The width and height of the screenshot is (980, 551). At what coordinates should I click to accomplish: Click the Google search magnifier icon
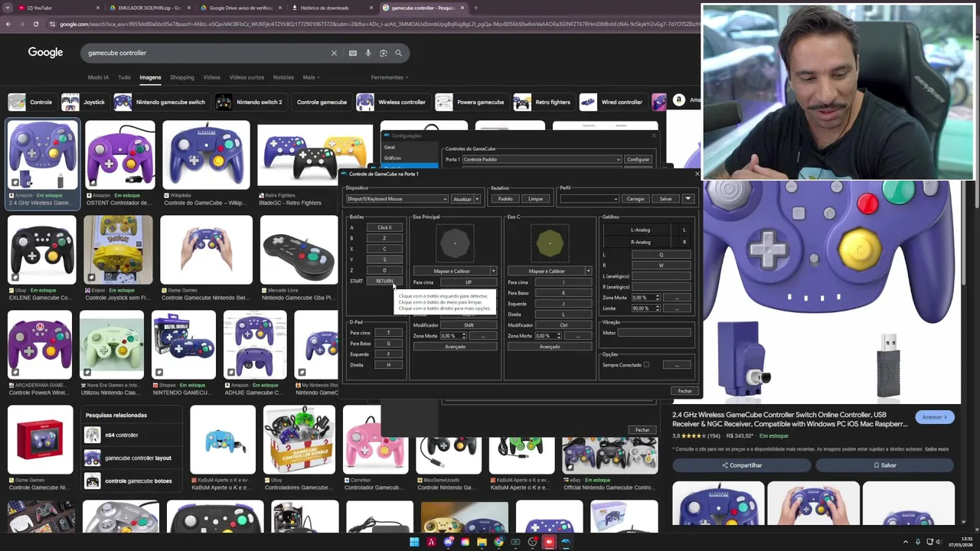point(398,53)
